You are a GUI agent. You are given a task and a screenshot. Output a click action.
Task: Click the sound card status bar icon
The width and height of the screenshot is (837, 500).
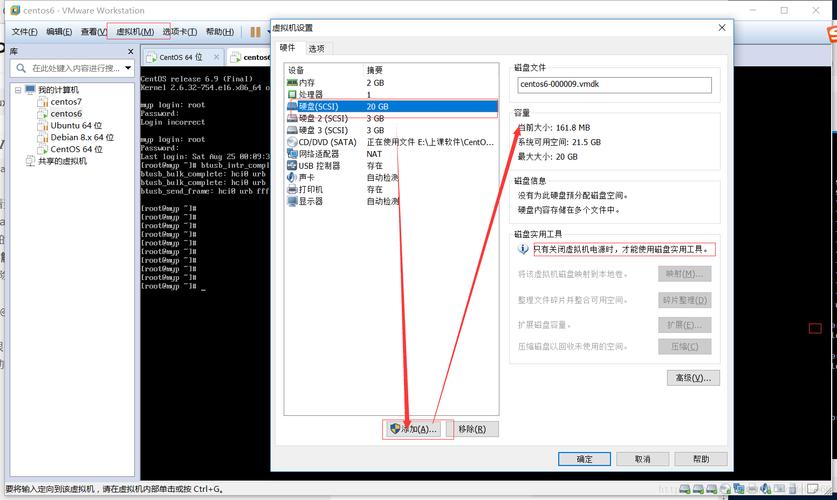tap(765, 488)
